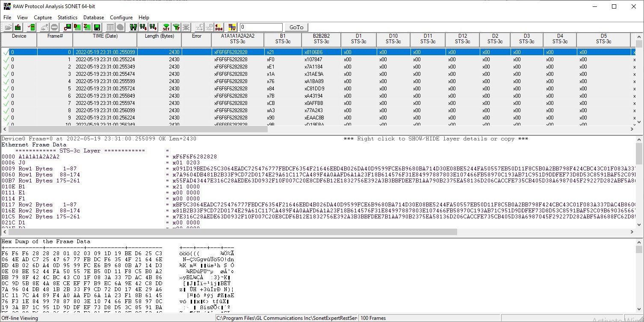Click the grayed D arrow icon
Image resolution: width=644 pixels, height=322 pixels.
click(x=209, y=27)
